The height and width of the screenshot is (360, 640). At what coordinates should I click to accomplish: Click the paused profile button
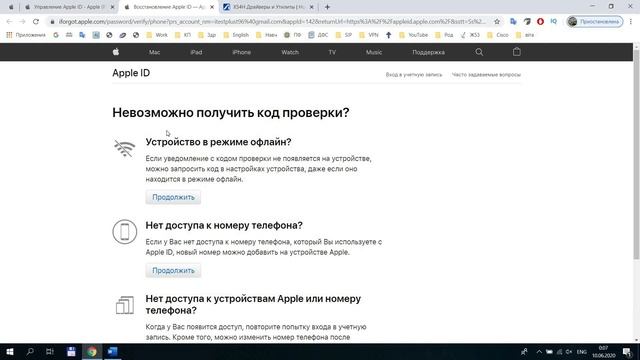pyautogui.click(x=595, y=22)
